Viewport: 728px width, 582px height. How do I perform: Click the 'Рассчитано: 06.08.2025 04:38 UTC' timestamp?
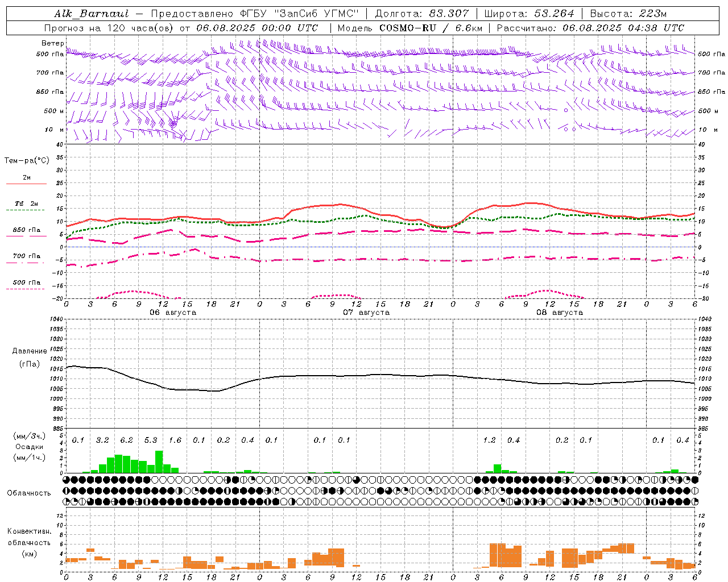pos(590,28)
